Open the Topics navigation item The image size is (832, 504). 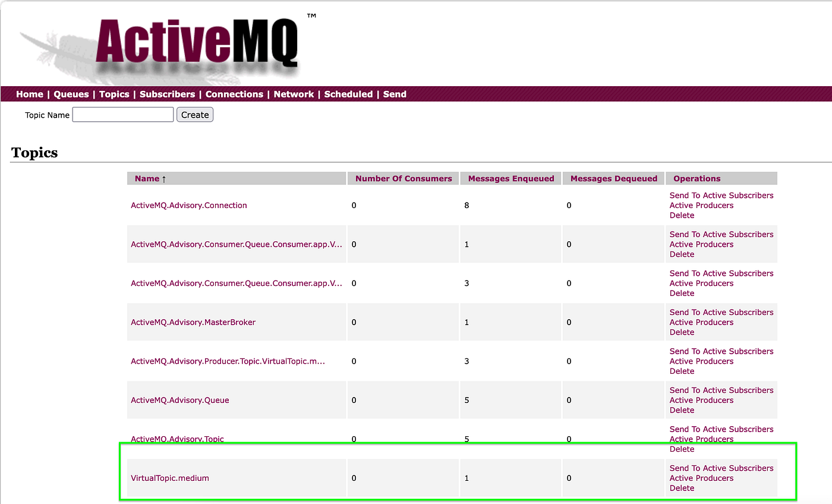[114, 94]
